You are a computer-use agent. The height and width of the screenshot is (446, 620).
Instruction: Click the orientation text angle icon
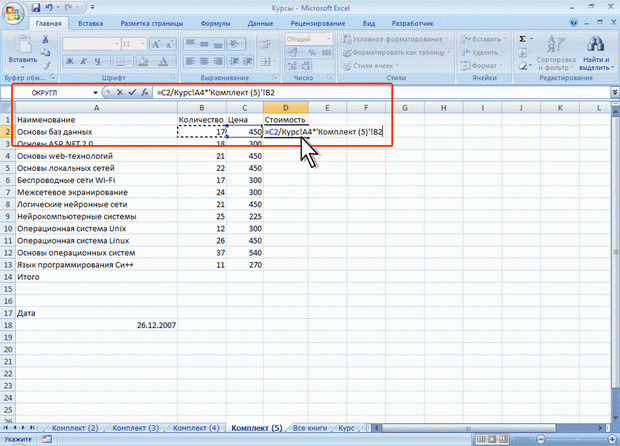[236, 44]
